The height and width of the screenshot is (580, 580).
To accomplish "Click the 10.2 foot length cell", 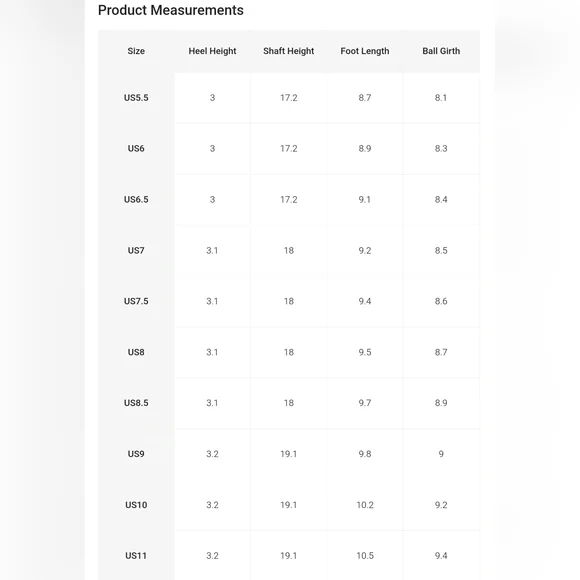I will click(x=365, y=505).
